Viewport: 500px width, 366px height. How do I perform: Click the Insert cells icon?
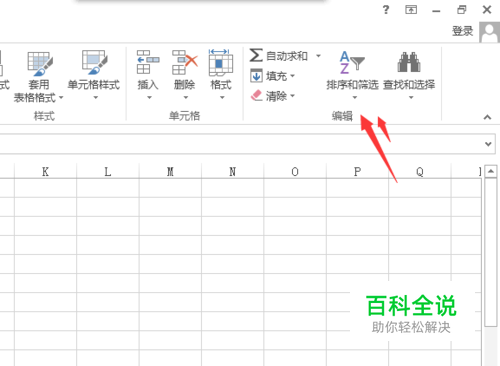(x=148, y=62)
